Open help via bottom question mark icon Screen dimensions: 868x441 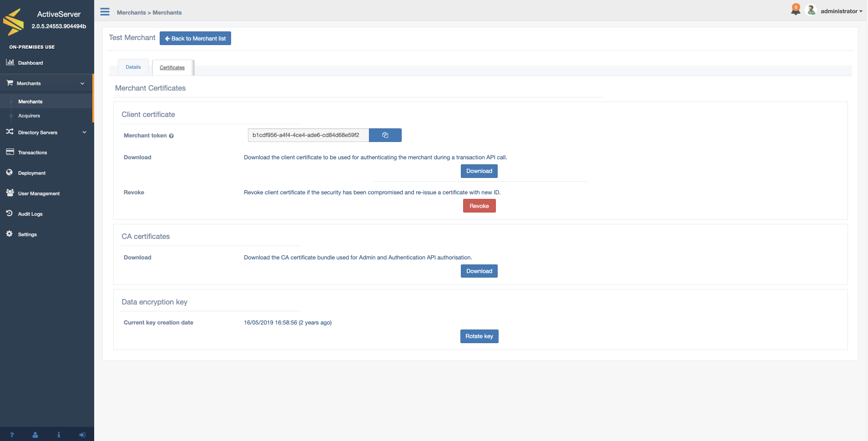click(x=12, y=435)
